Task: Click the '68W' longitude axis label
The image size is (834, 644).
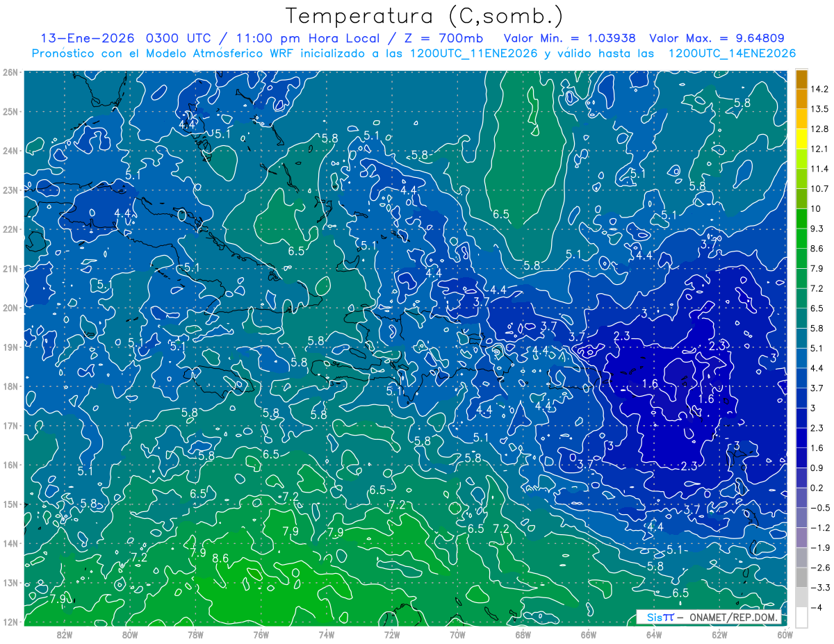Action: [x=523, y=634]
